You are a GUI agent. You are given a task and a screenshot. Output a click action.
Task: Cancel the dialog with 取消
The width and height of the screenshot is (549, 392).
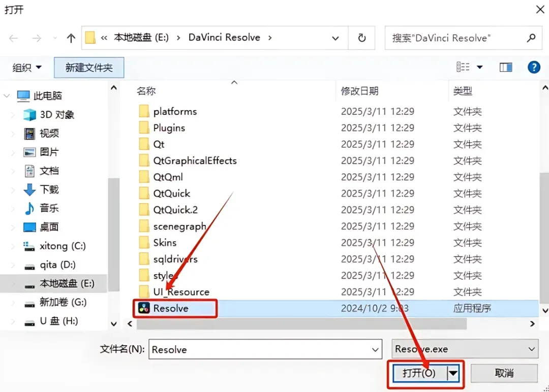[504, 373]
